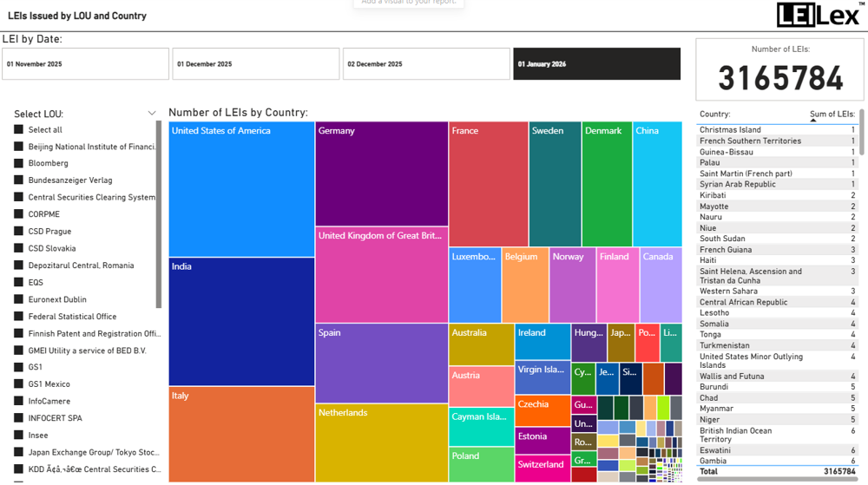Select the Italy treemap tile

click(241, 434)
